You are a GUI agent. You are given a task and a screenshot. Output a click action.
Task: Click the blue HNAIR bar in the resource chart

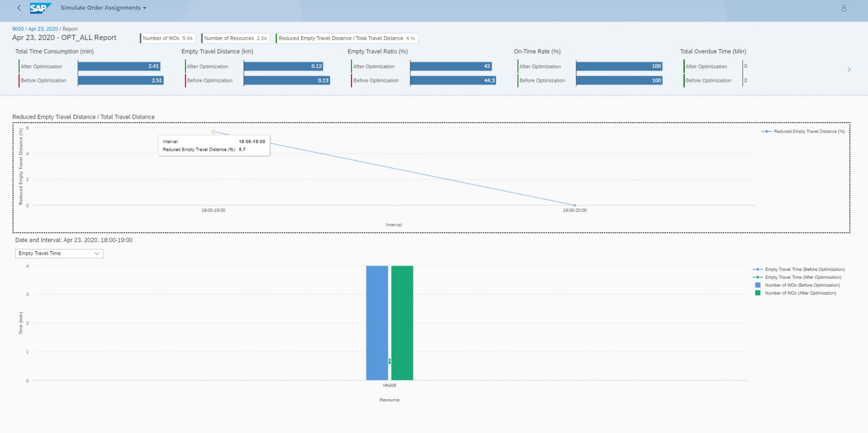pos(378,322)
